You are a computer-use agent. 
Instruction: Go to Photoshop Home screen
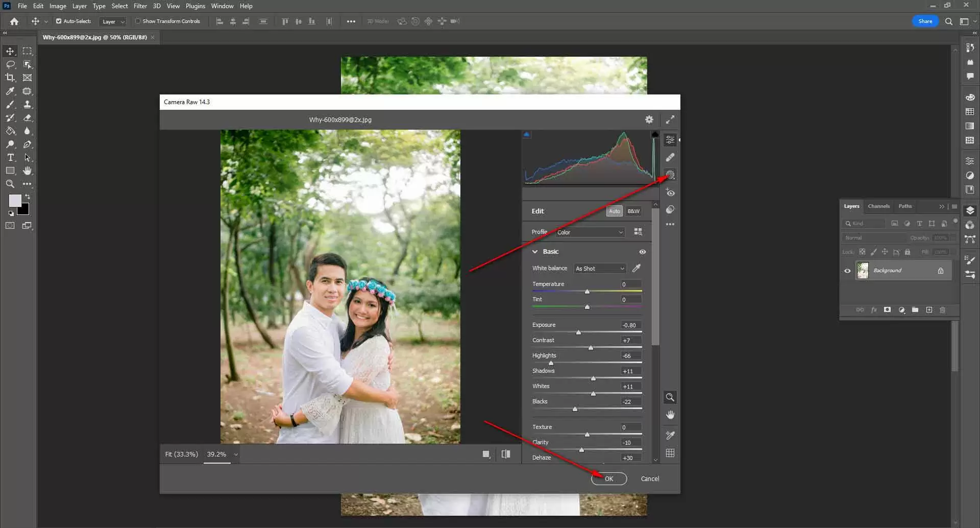click(x=14, y=21)
